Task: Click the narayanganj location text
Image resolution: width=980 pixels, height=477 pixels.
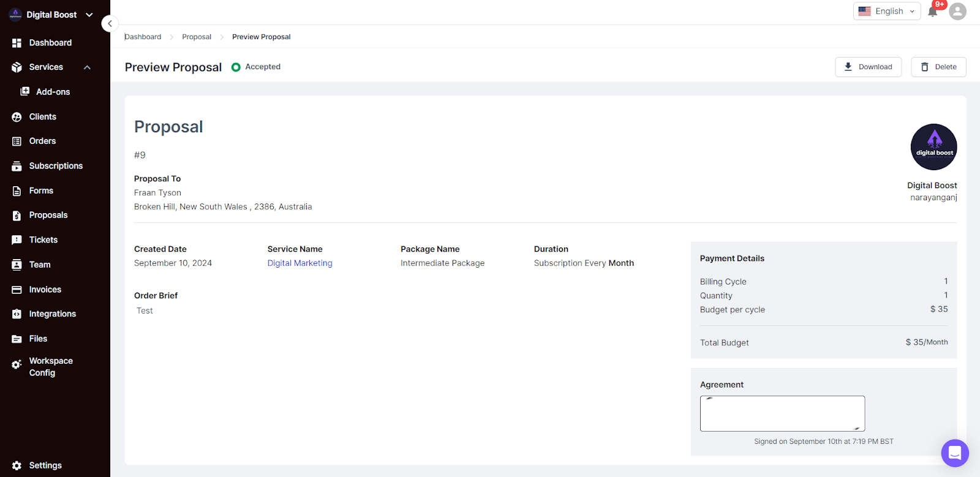Action: click(933, 198)
